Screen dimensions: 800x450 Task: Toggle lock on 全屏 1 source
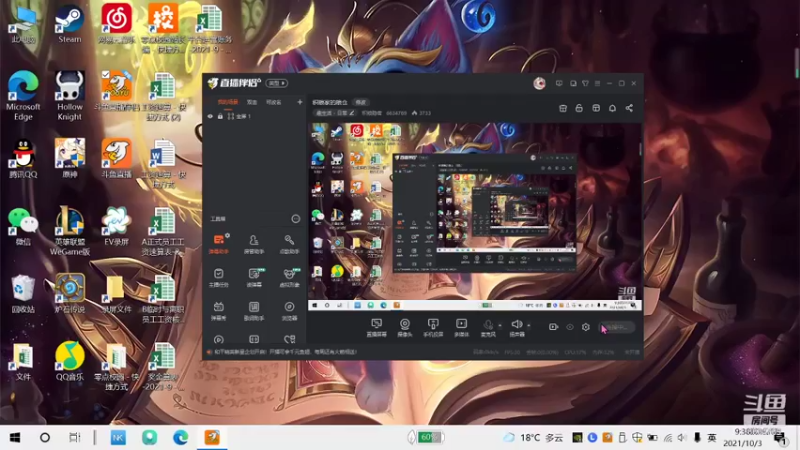[x=220, y=116]
